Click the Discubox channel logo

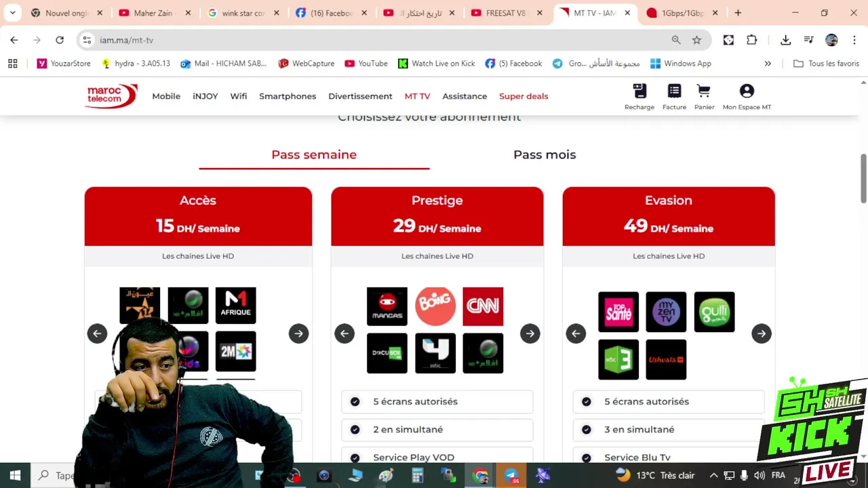click(x=387, y=353)
